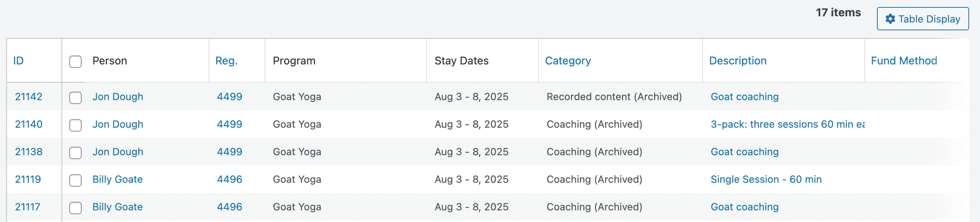Open Billy Goate in row 21119

(117, 179)
